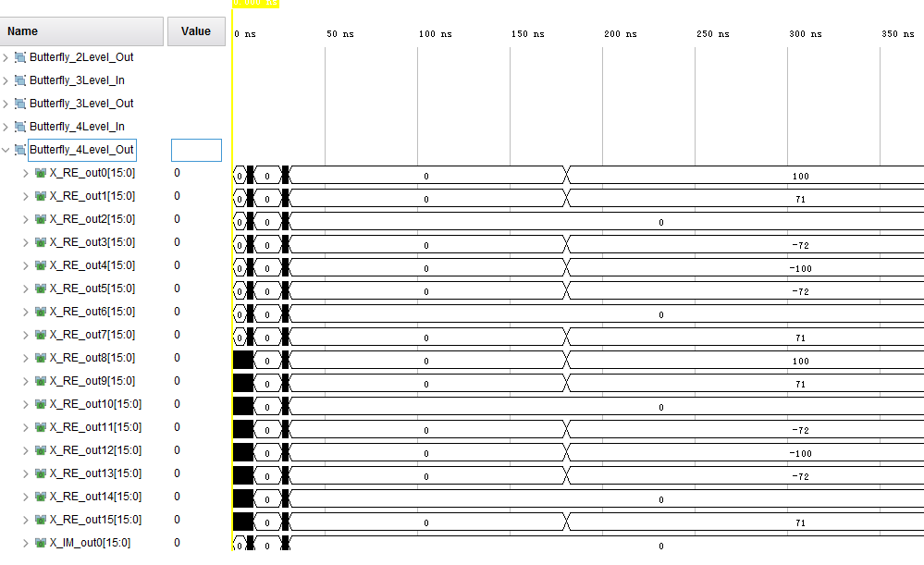This screenshot has width=924, height=565.
Task: Click the X_RE_out5 bus signal icon
Action: click(41, 289)
